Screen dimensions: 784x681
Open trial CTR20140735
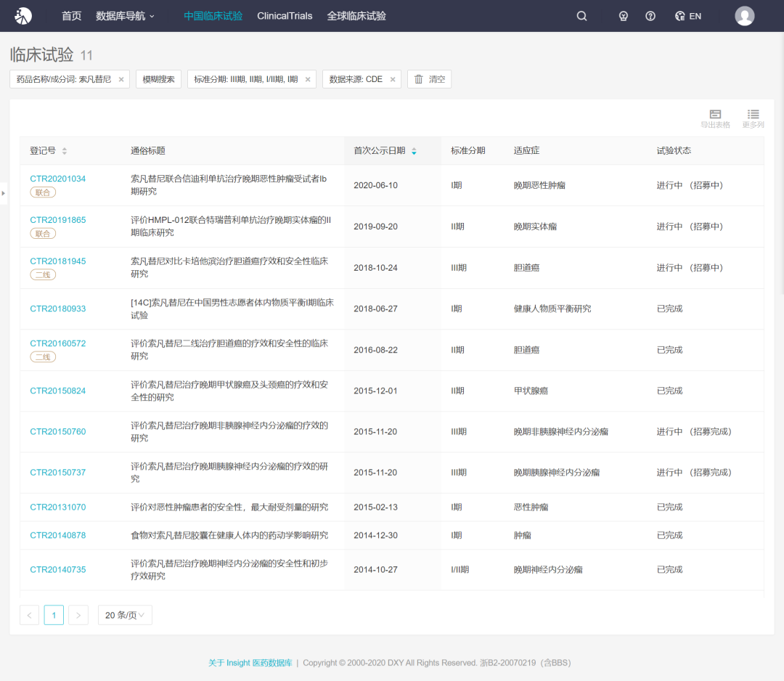coord(57,569)
